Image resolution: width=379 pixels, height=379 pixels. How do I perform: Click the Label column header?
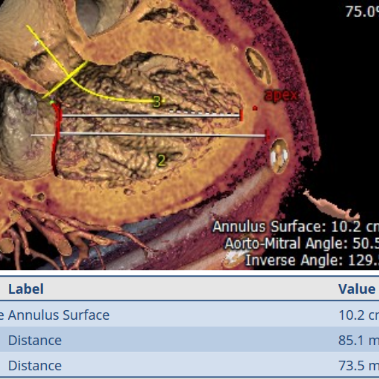pyautogui.click(x=26, y=289)
